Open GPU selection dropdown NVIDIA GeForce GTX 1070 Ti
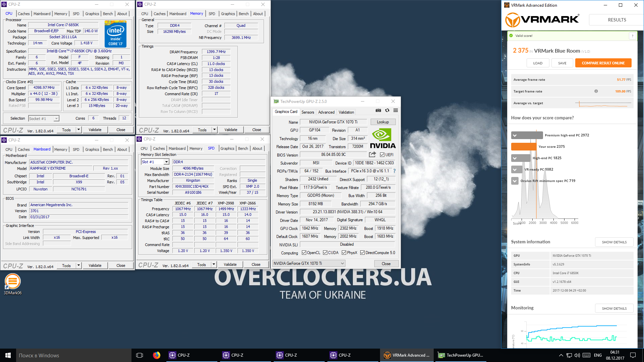This screenshot has width=644, height=362. [309, 263]
